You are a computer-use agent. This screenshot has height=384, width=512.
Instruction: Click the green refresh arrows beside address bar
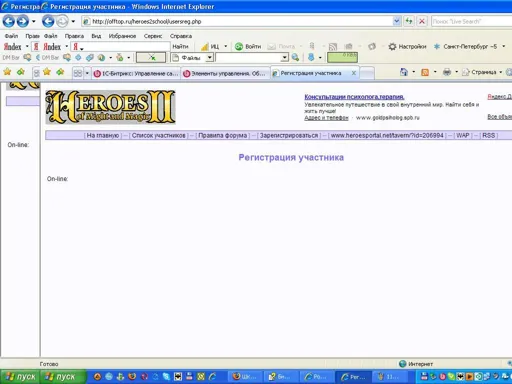409,21
